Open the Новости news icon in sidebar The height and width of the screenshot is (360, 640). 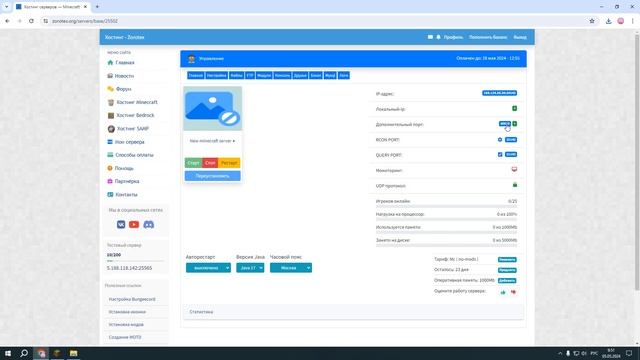[x=110, y=76]
